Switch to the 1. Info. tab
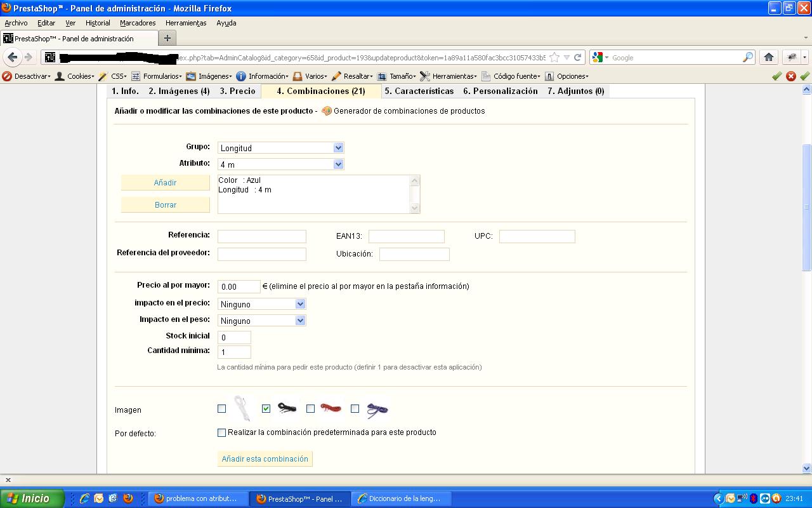The image size is (812, 508). pos(125,91)
